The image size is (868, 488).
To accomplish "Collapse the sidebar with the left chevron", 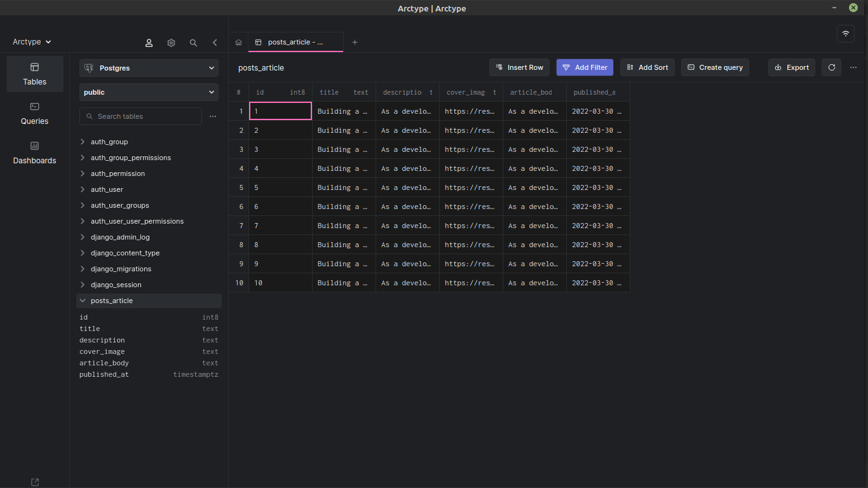I will (x=215, y=43).
